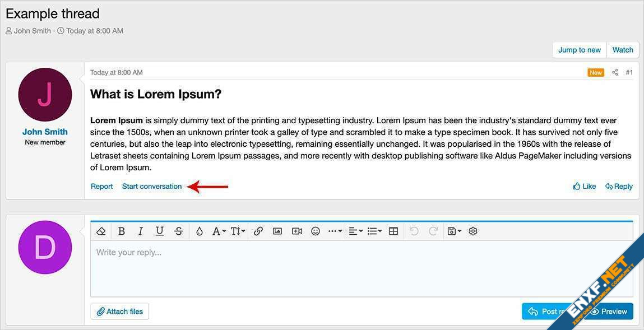Image resolution: width=644 pixels, height=330 pixels.
Task: Click the editor settings gear icon
Action: coord(473,231)
